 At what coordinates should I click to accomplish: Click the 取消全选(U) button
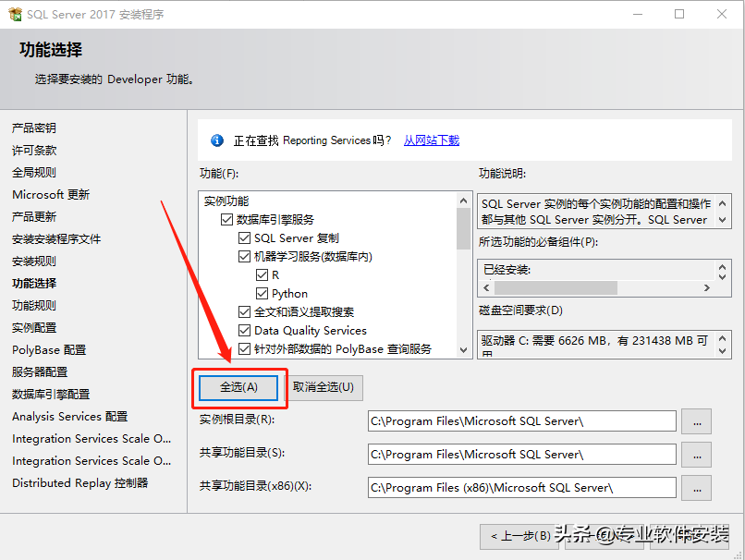(324, 387)
